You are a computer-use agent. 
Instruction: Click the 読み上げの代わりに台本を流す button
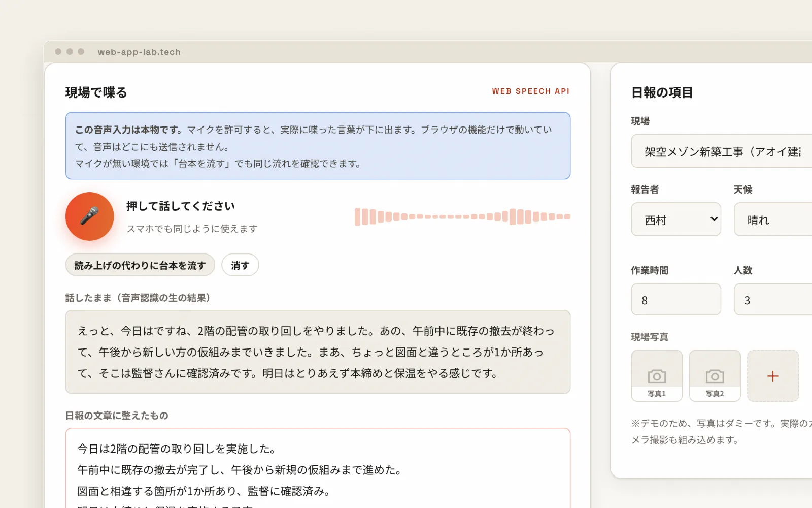pos(140,265)
